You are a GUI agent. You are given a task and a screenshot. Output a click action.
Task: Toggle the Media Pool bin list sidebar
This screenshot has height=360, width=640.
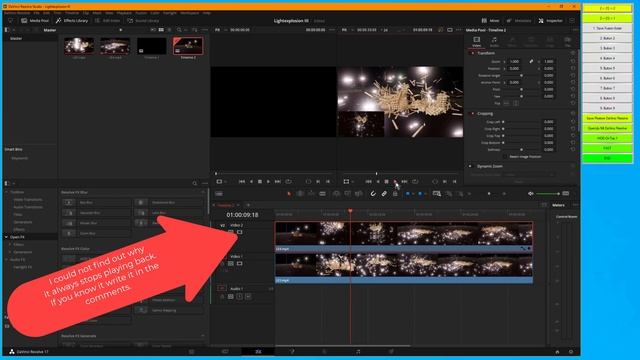coord(7,30)
